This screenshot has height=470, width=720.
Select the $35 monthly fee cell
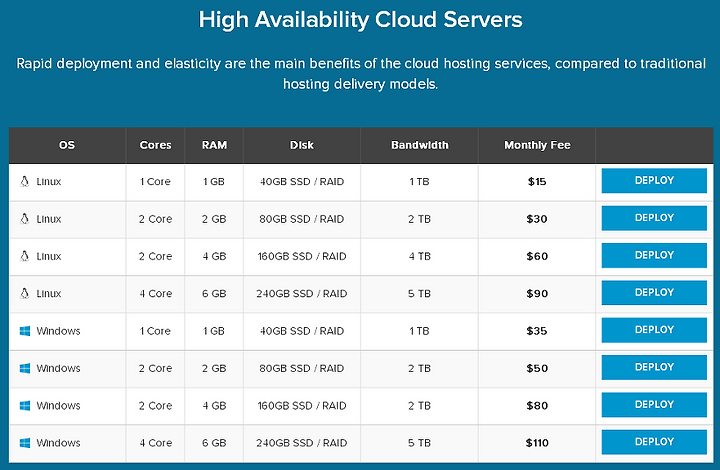point(537,331)
